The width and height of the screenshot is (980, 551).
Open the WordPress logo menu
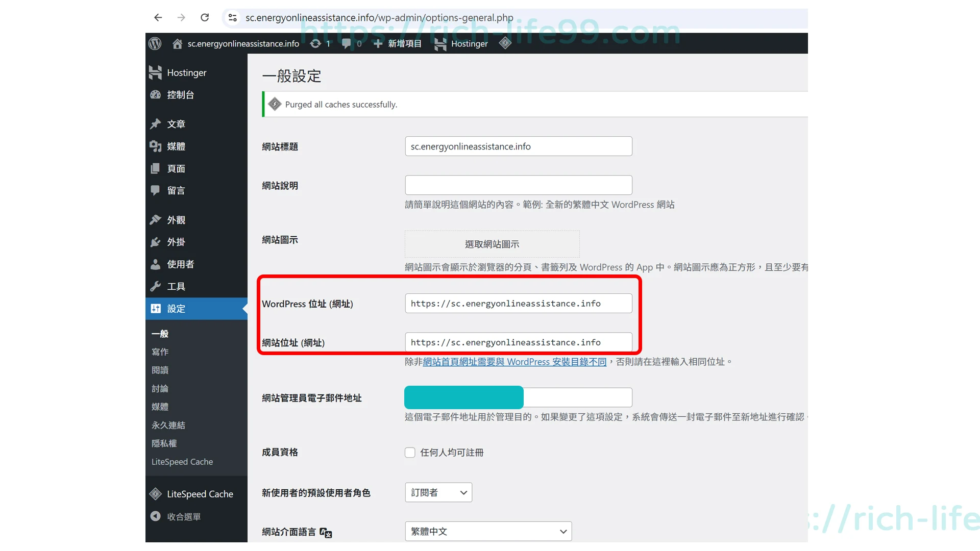click(x=155, y=43)
